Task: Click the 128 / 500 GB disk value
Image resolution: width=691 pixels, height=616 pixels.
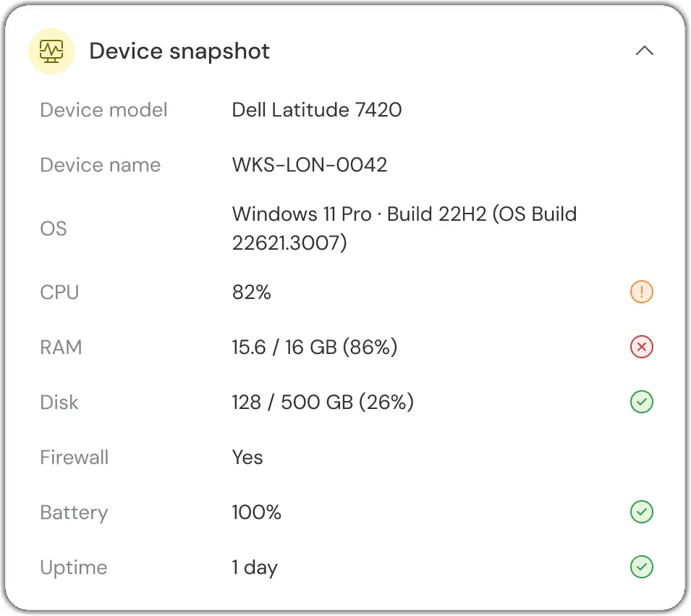Action: 323,402
